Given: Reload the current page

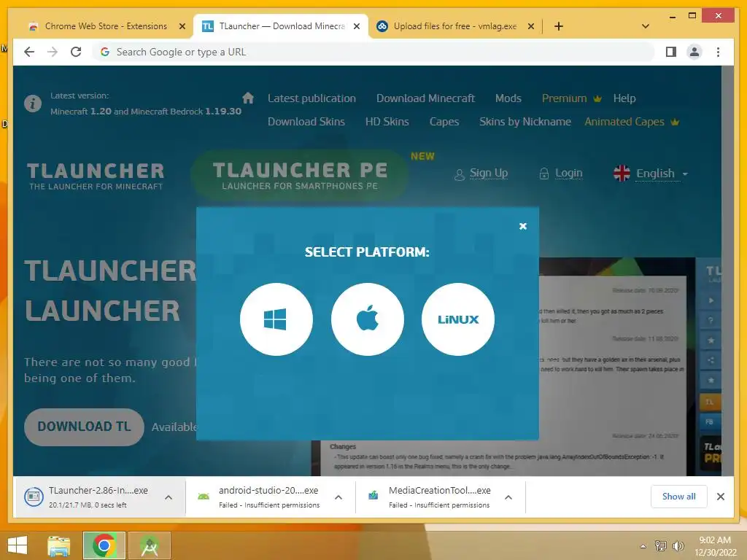Looking at the screenshot, I should 76,52.
